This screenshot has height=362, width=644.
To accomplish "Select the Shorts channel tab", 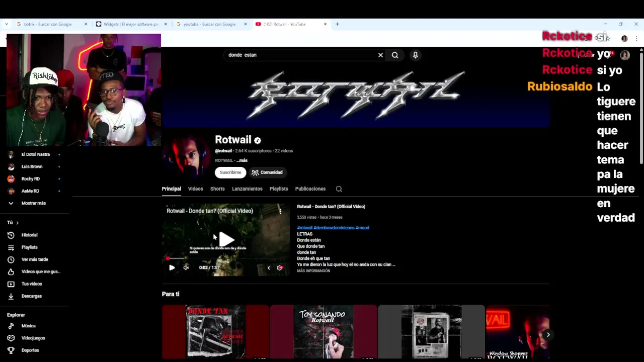I will pos(217,189).
